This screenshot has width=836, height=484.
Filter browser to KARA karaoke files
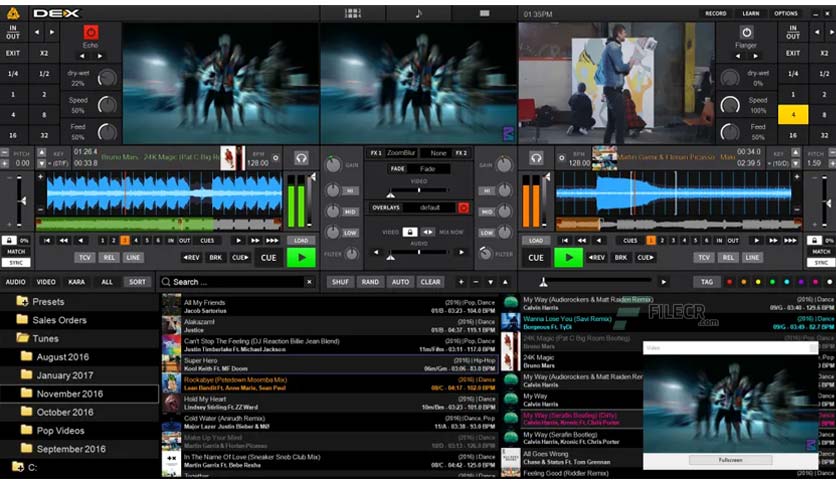76,282
